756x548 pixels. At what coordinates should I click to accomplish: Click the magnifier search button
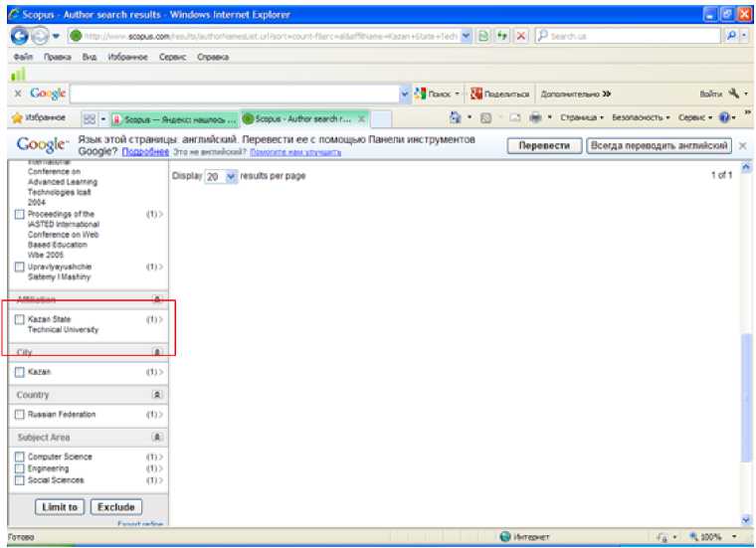pos(731,36)
